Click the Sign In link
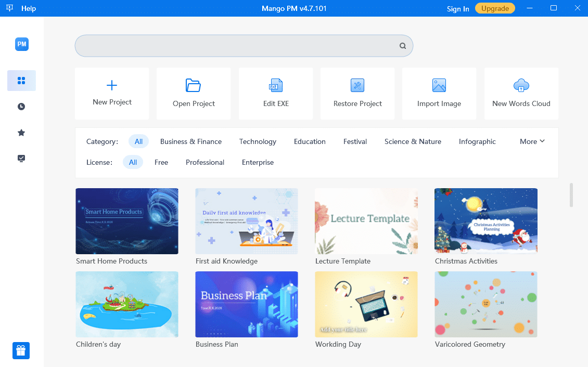The image size is (588, 367). coord(458,9)
